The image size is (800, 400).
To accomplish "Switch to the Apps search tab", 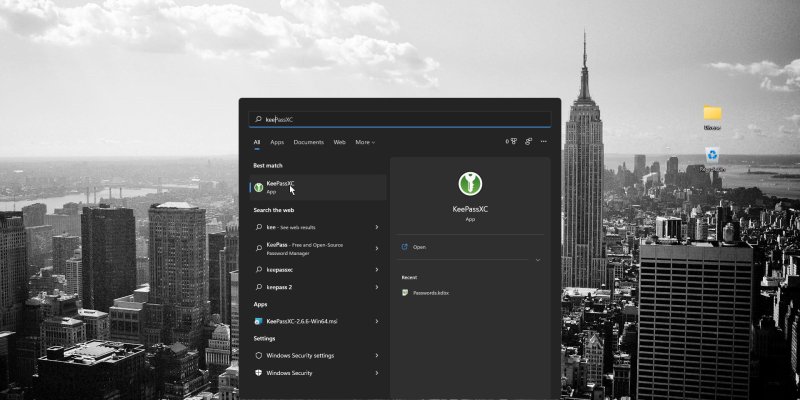I will pos(277,142).
